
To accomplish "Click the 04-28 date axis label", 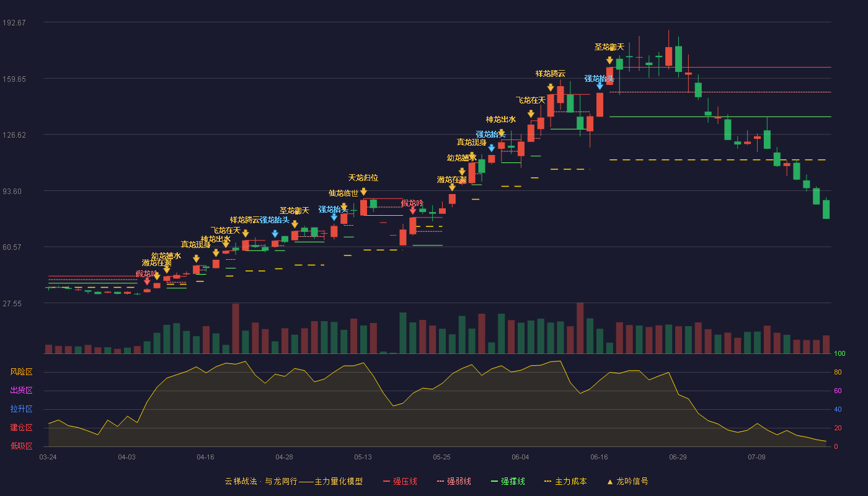I will click(x=284, y=457).
